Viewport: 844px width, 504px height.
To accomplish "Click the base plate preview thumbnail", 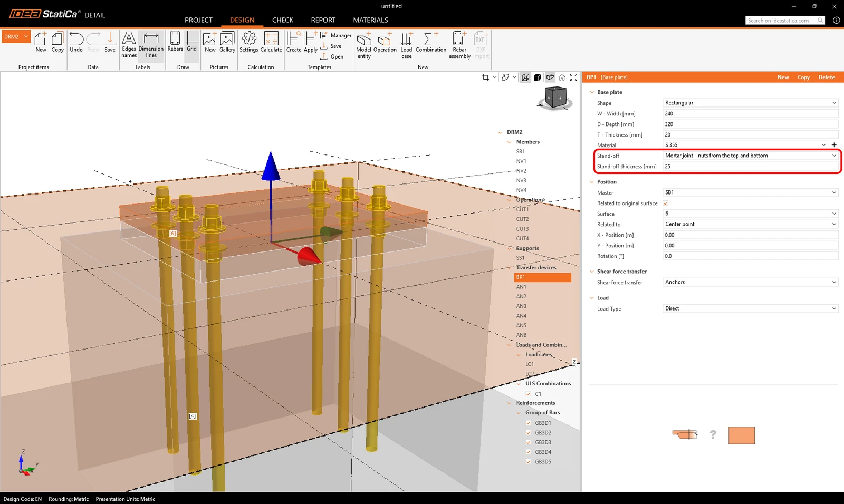I will click(x=685, y=434).
